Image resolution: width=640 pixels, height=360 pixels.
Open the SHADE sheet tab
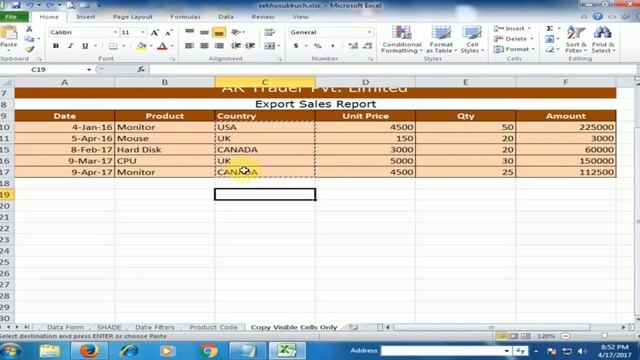109,327
